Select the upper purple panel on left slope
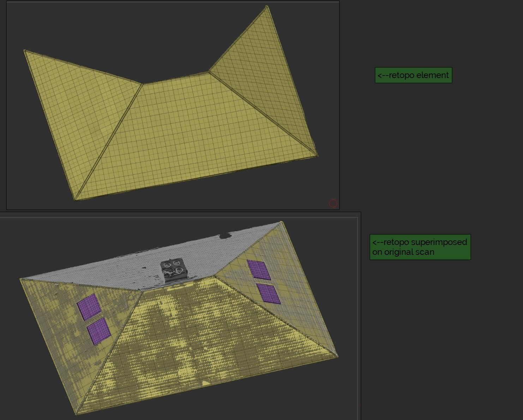 point(89,307)
